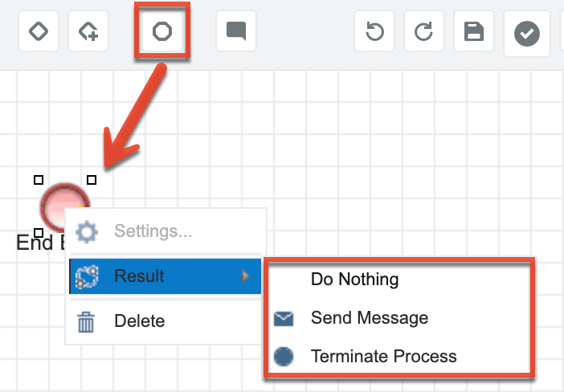
Task: Pick the octagon End Event tool
Action: click(161, 31)
